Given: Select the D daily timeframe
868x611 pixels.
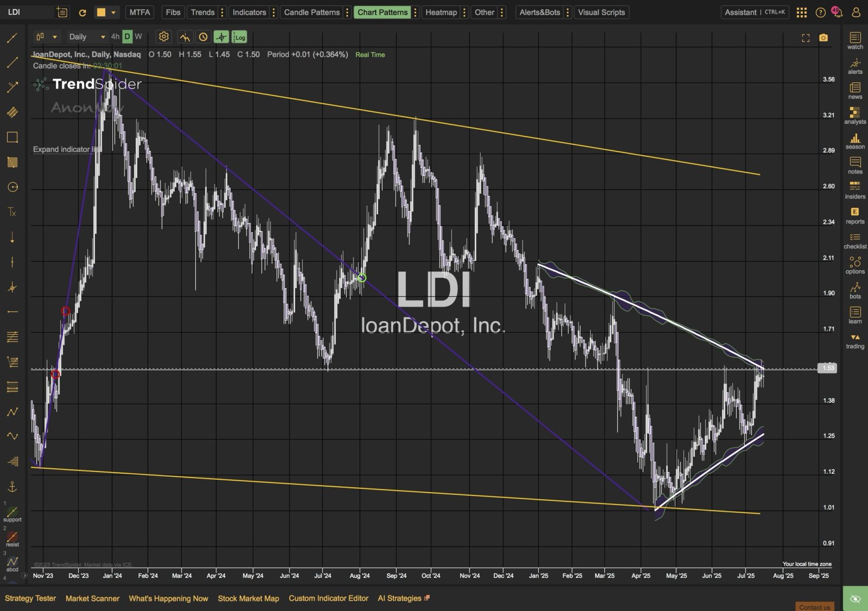Looking at the screenshot, I should click(127, 37).
